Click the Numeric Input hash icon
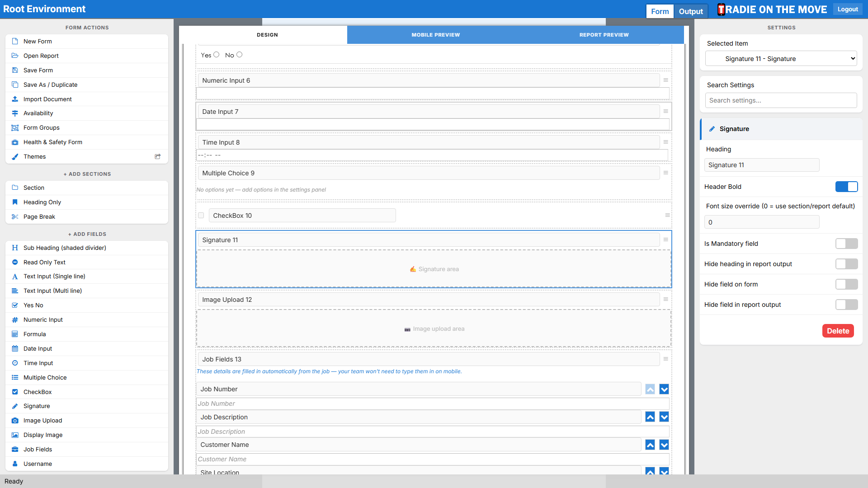Image resolution: width=868 pixels, height=488 pixels. (15, 319)
